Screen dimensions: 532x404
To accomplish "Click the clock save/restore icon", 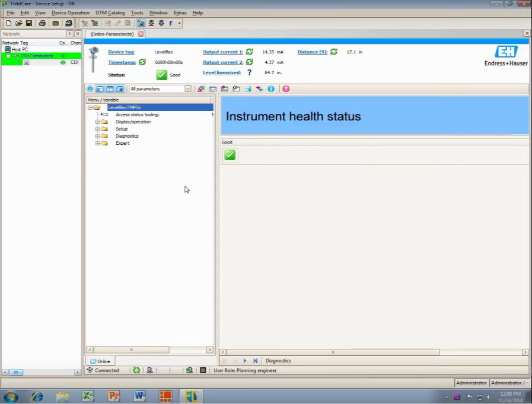I will [236, 89].
